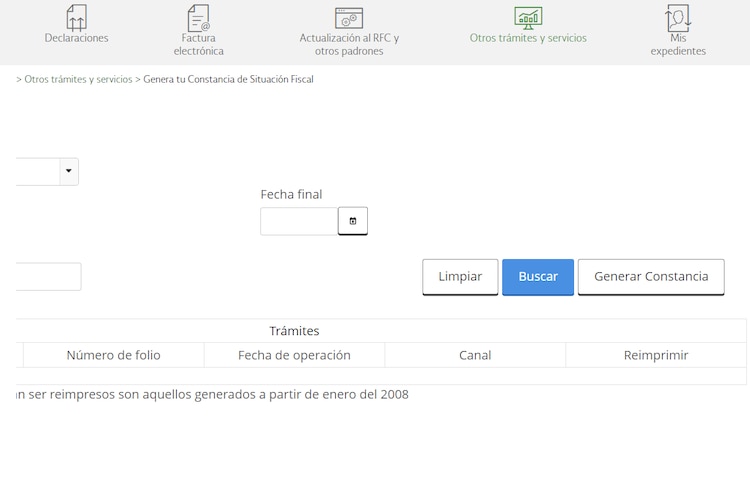Screen dimensions: 750x485
Task: Click the Fecha final label
Action: point(291,195)
